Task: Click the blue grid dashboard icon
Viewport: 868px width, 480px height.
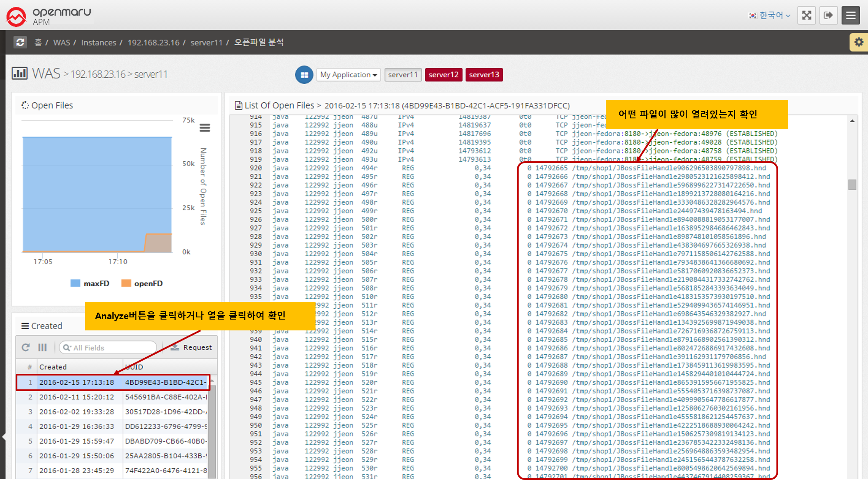Action: (304, 75)
